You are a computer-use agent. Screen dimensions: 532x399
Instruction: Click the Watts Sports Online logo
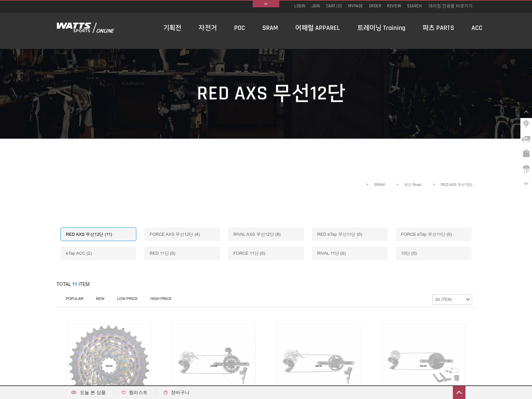tap(85, 28)
